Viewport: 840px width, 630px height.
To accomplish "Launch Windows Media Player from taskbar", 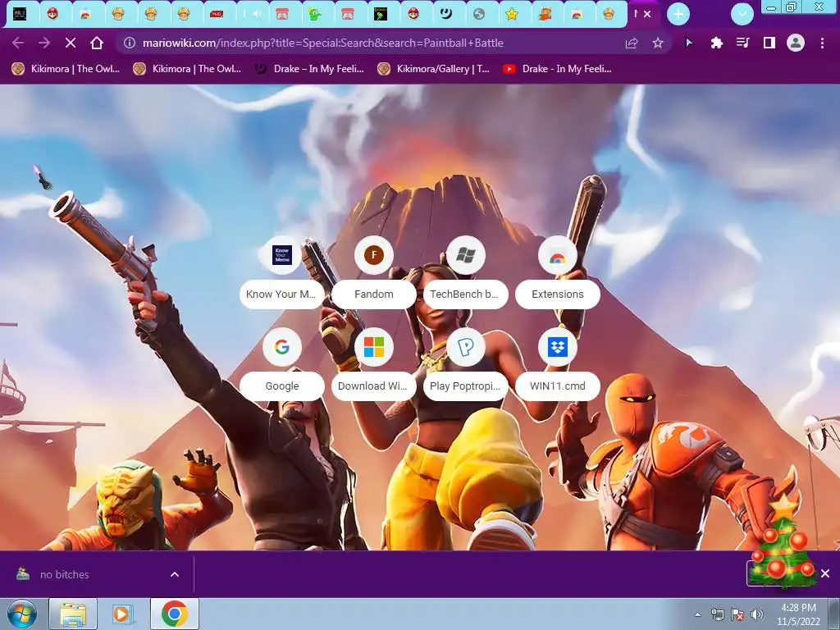I will pyautogui.click(x=121, y=614).
